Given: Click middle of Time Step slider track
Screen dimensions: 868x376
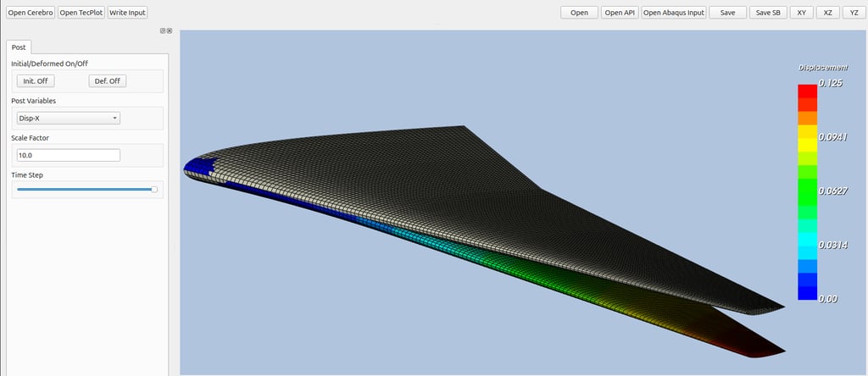Looking at the screenshot, I should click(87, 189).
